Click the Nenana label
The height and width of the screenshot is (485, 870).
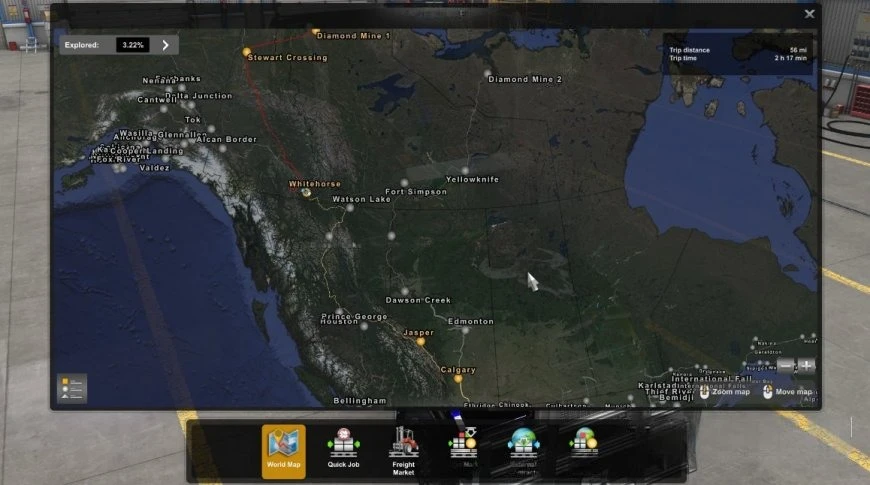coord(159,81)
